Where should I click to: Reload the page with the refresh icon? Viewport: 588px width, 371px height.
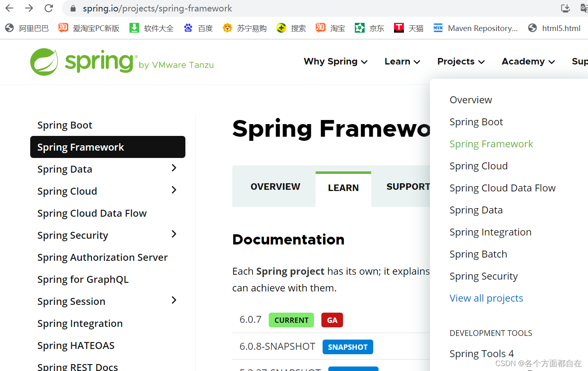point(49,8)
